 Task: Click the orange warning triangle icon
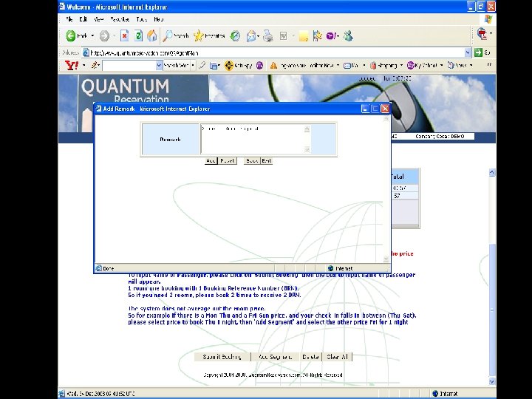273,66
